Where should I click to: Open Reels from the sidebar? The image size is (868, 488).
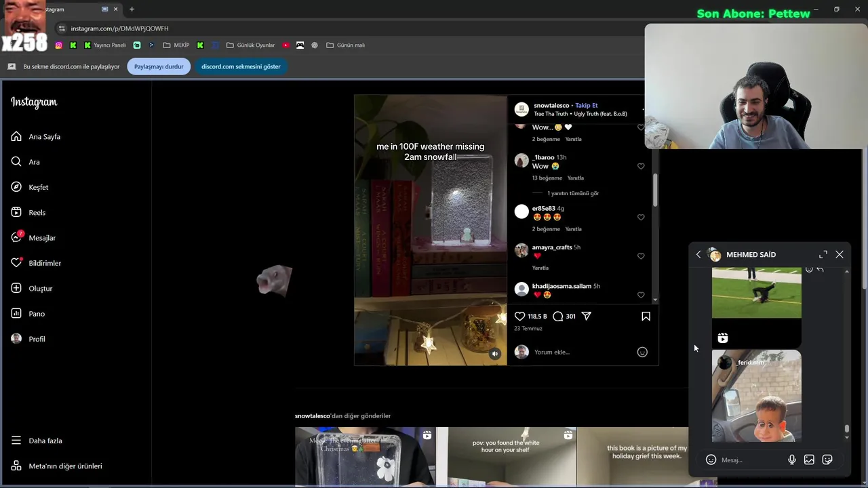pyautogui.click(x=28, y=213)
